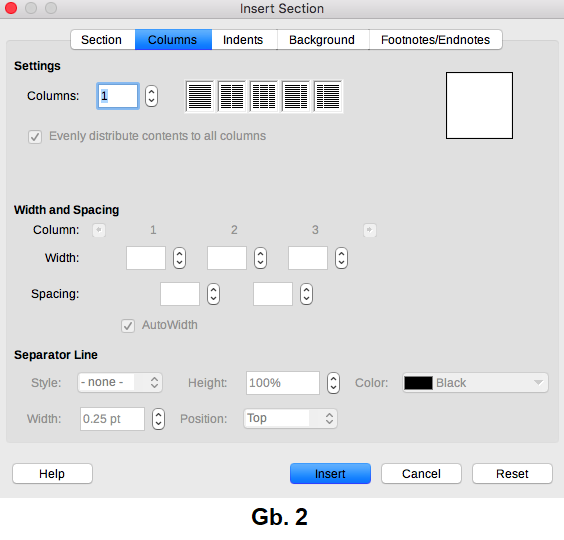This screenshot has height=540, width=564.
Task: Open the separator Position dropdown
Action: (x=290, y=418)
